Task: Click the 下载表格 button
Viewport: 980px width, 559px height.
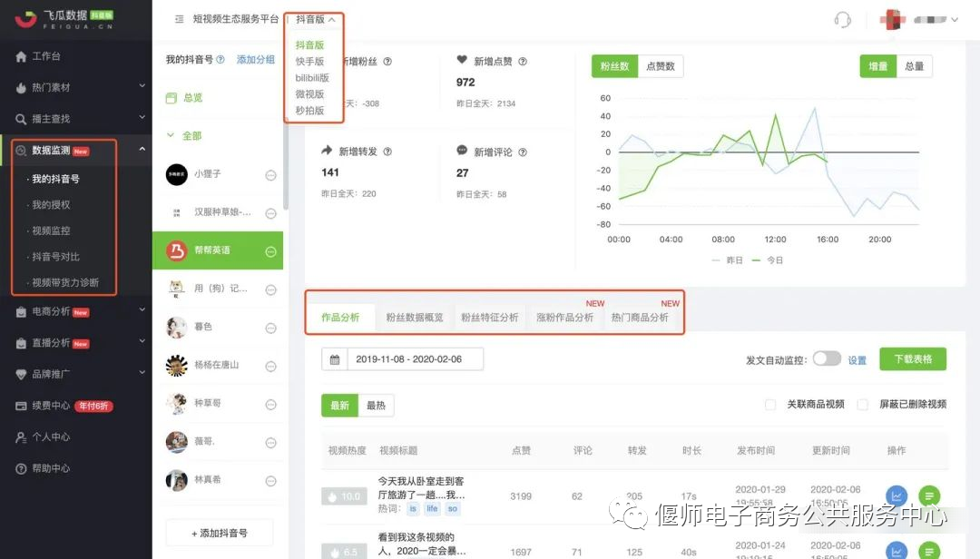Action: (913, 359)
